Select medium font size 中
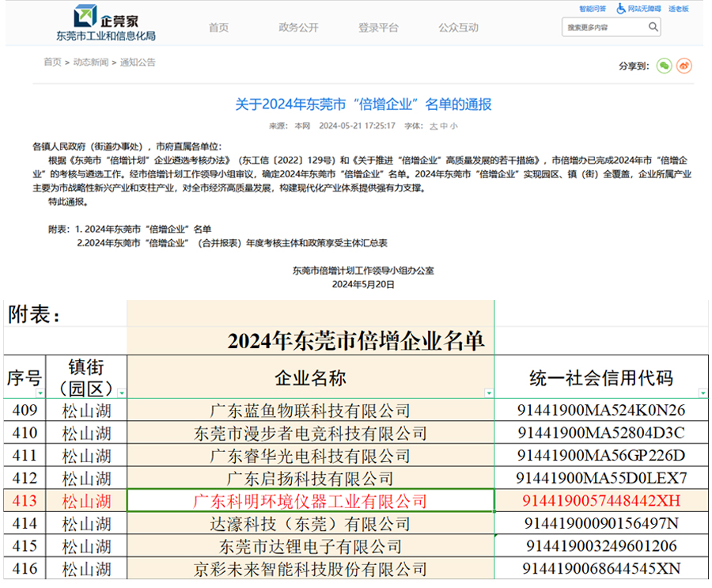This screenshot has width=712, height=588. [x=444, y=127]
